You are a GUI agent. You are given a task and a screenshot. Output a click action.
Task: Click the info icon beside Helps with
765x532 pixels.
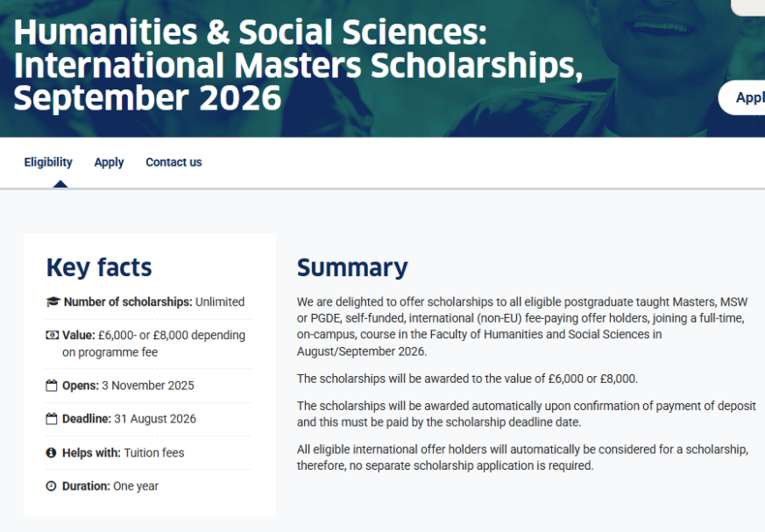[52, 453]
